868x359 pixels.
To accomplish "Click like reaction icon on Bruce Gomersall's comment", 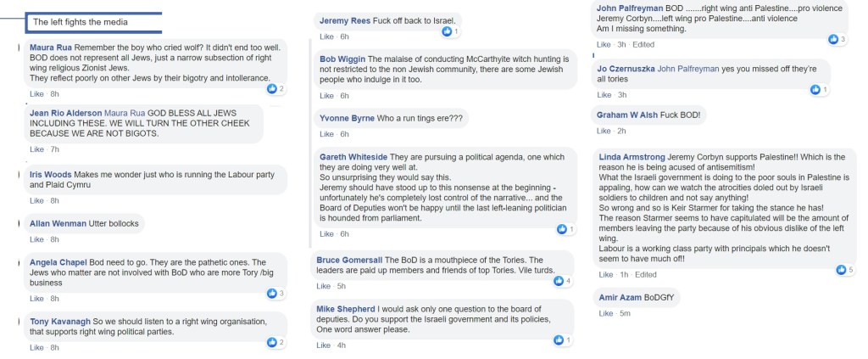I will click(558, 281).
